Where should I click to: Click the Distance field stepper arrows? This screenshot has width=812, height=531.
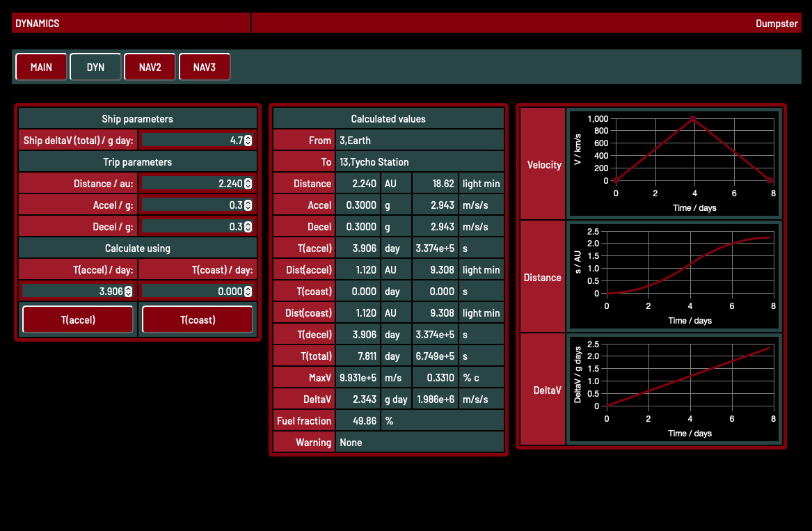[x=248, y=184]
